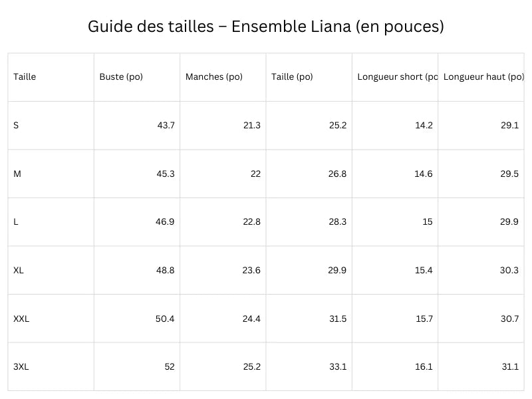This screenshot has width=532, height=399.
Task: Click the title 'Guide des tailles – Ensemble Liana'
Action: click(265, 27)
